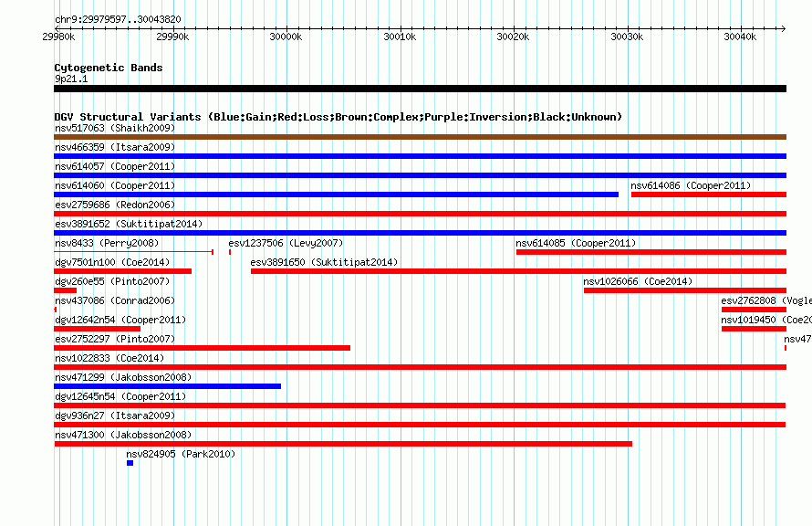Click the DGV Structural Variants track title
Screen dimensions: 812x526
click(x=338, y=117)
